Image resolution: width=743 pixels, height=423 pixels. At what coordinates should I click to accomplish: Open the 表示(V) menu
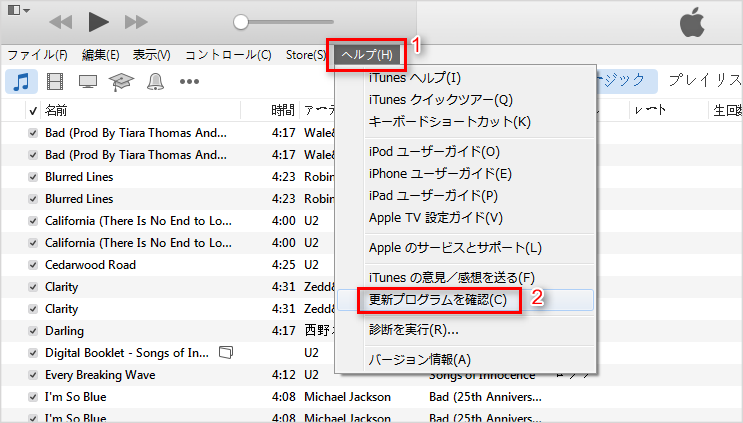(151, 55)
